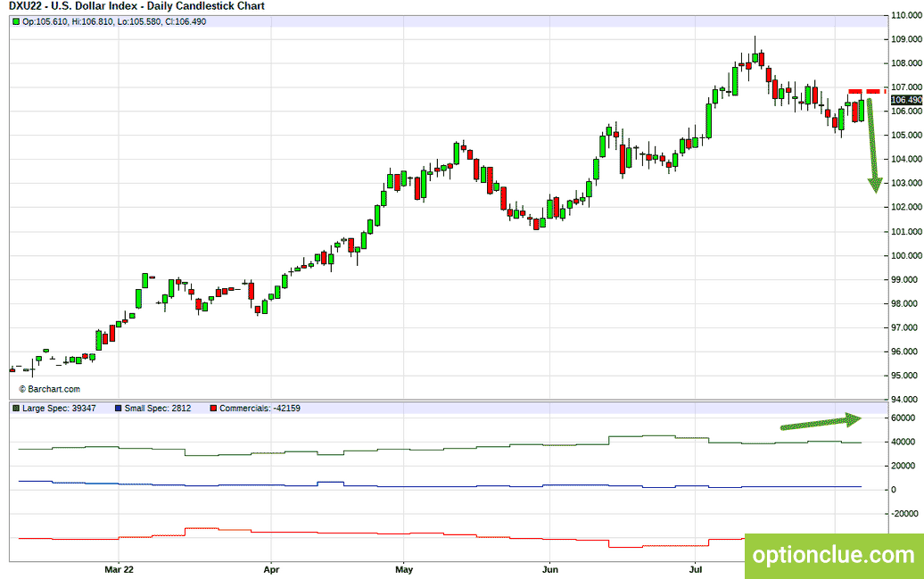The image size is (924, 579).
Task: Click the 'Large Spec: 39347' legend label
Action: [59, 408]
